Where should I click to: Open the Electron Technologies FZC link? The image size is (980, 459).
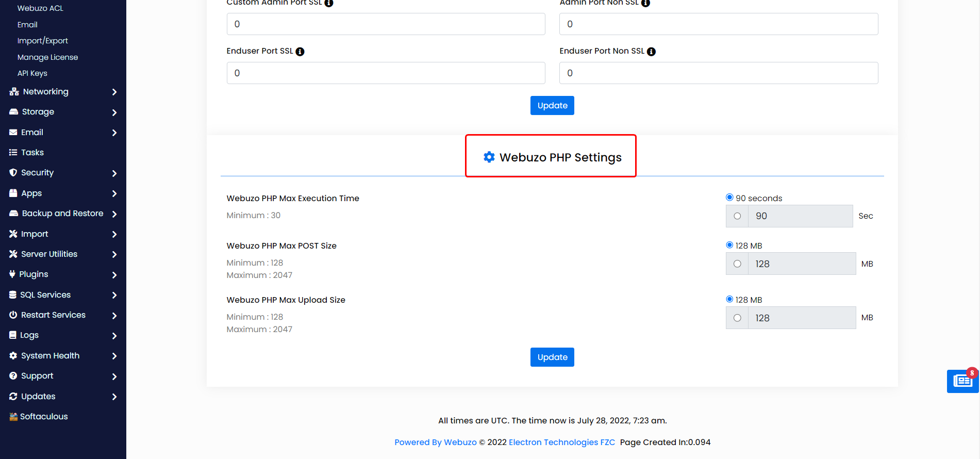coord(561,442)
